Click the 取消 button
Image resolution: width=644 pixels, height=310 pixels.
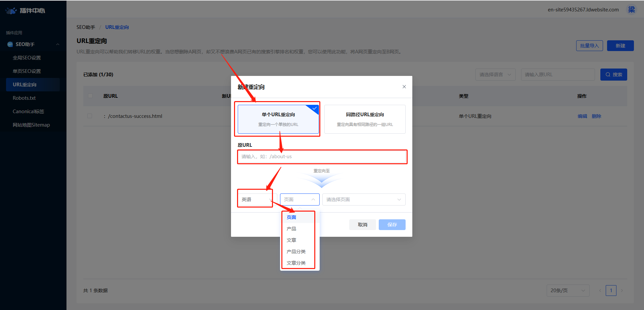tap(362, 225)
